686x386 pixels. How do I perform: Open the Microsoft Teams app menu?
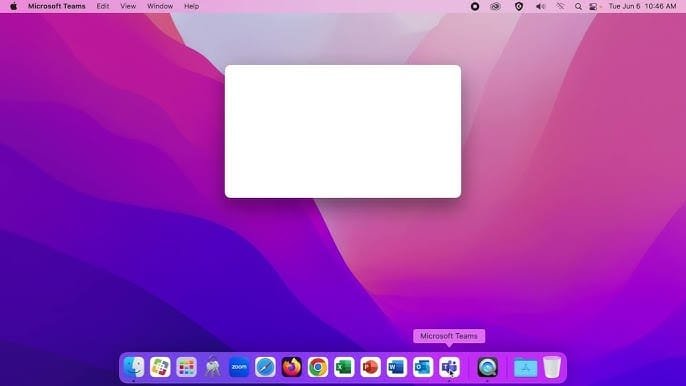(57, 6)
